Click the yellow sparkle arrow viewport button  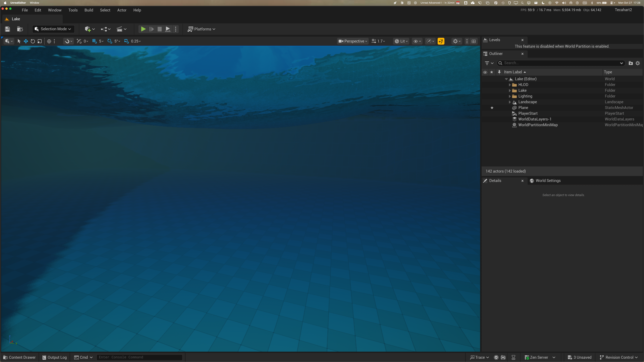441,41
